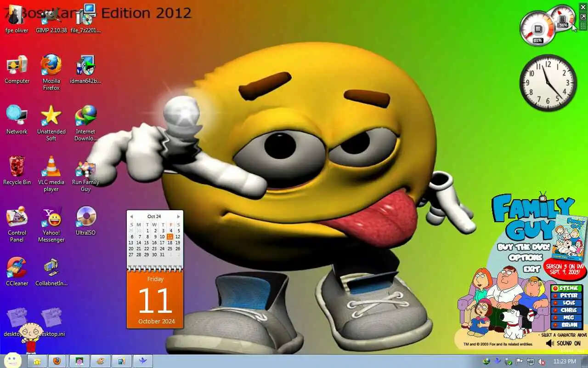The width and height of the screenshot is (588, 368).
Task: Click the Season 3 on DVD red badge
Action: click(x=565, y=270)
